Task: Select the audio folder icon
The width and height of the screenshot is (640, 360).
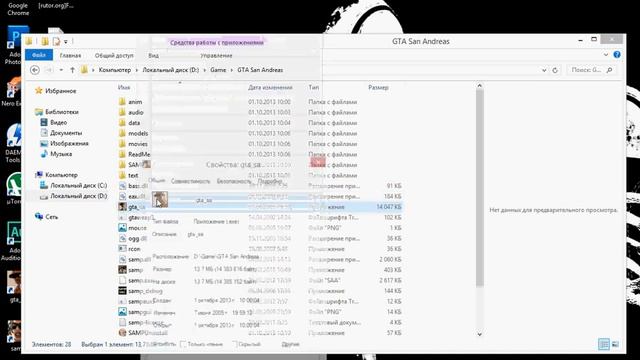Action: (122, 112)
